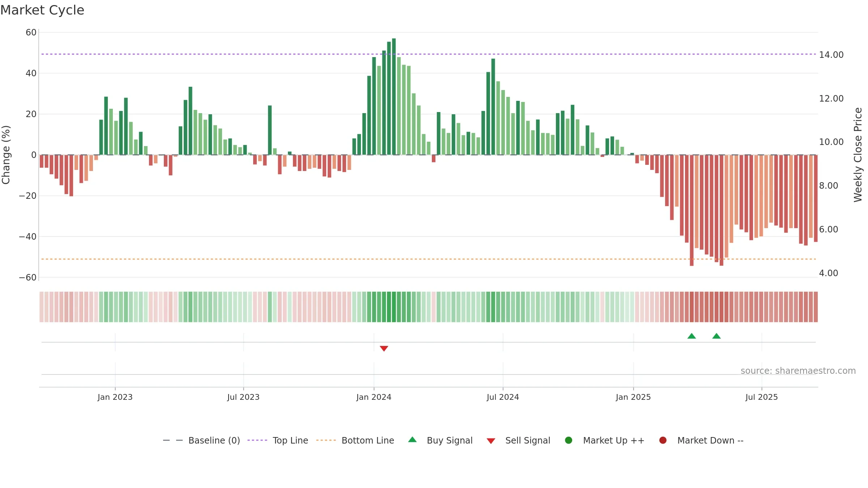This screenshot has width=868, height=488.
Task: Toggle the Top Line legend entry
Action: pos(278,440)
